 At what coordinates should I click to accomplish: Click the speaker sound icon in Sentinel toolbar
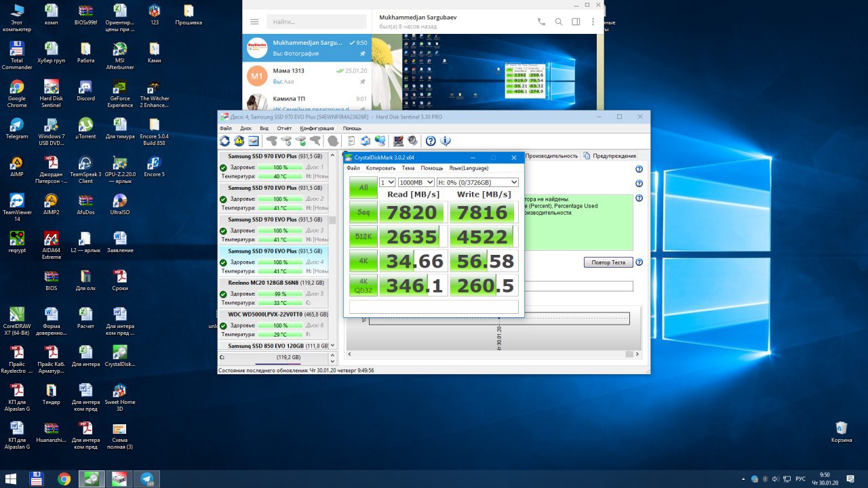coord(412,141)
